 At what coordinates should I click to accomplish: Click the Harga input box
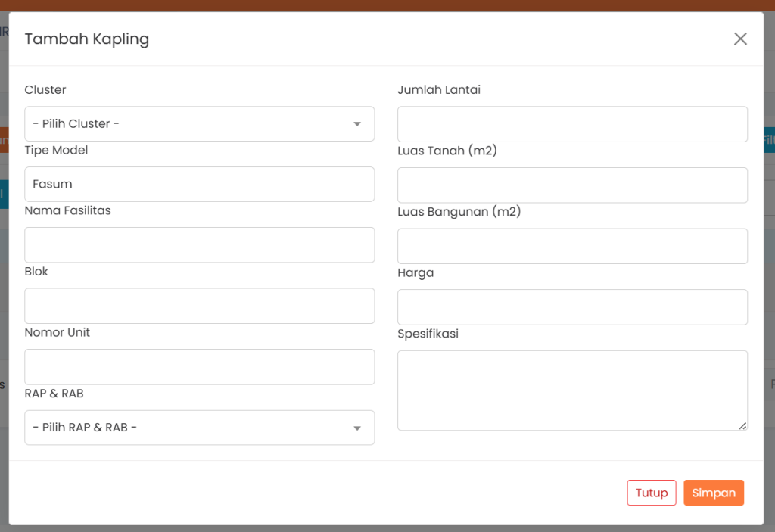572,307
